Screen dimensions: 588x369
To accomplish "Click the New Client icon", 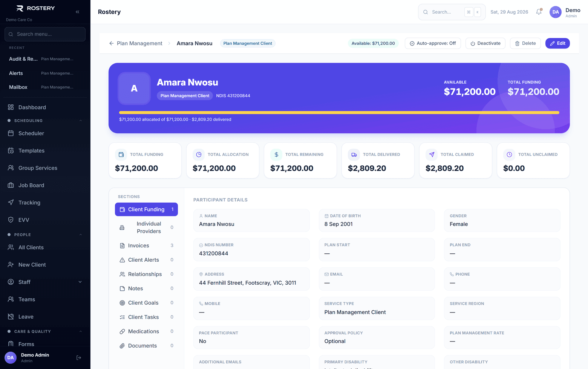I will point(11,265).
